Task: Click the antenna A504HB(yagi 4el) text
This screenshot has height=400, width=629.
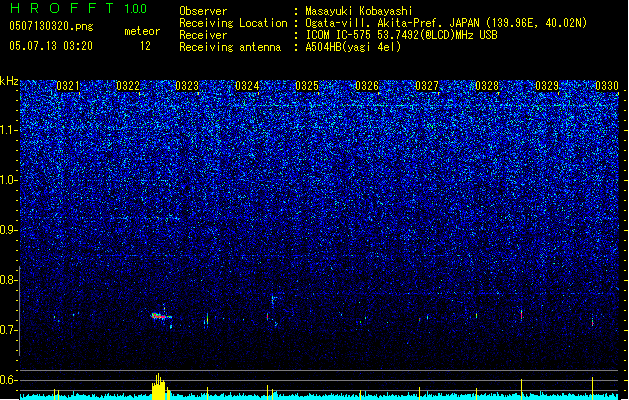Action: 353,47
